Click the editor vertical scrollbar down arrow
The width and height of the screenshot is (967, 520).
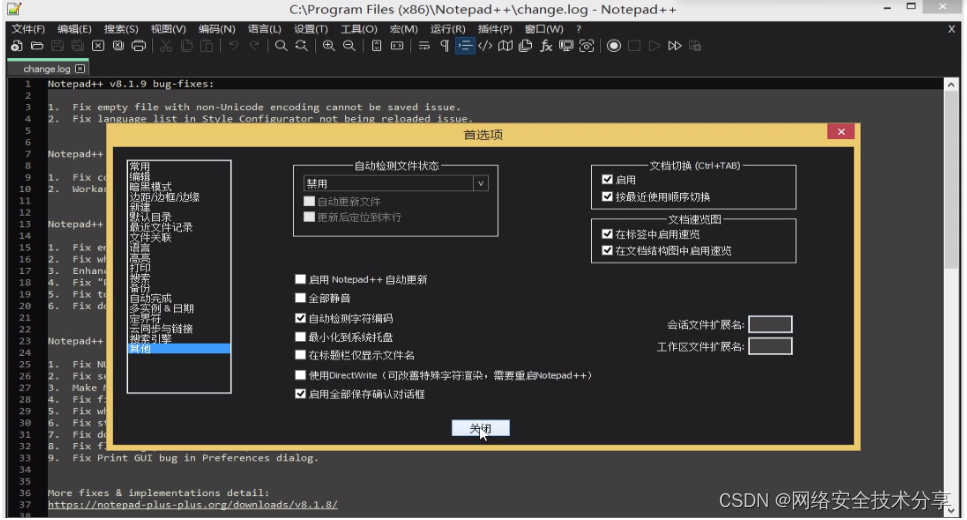point(952,511)
